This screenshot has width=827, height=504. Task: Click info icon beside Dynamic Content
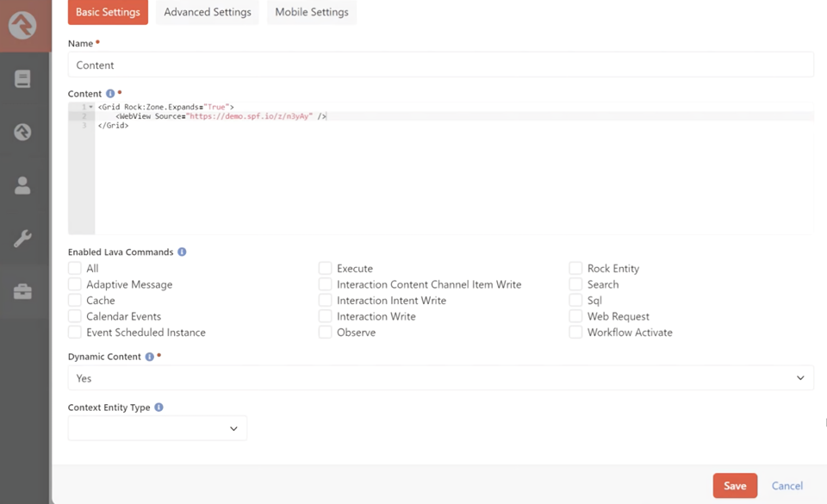coord(150,357)
